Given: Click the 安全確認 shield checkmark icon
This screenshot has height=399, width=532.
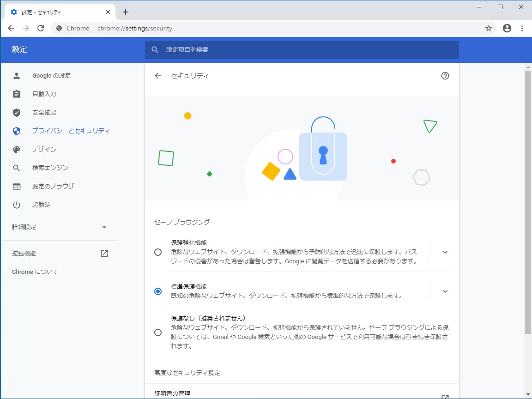Looking at the screenshot, I should pyautogui.click(x=17, y=112).
